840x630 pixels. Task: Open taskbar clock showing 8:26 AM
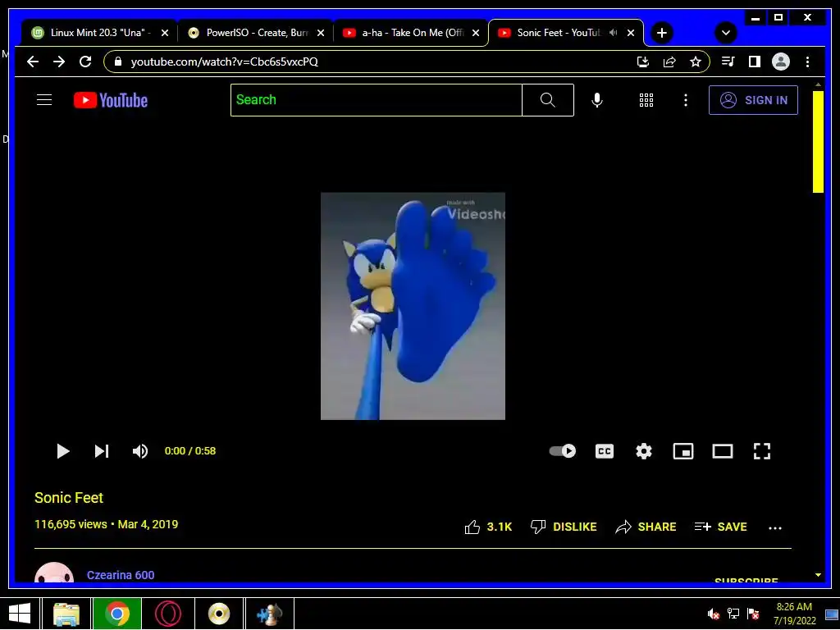[x=794, y=614]
